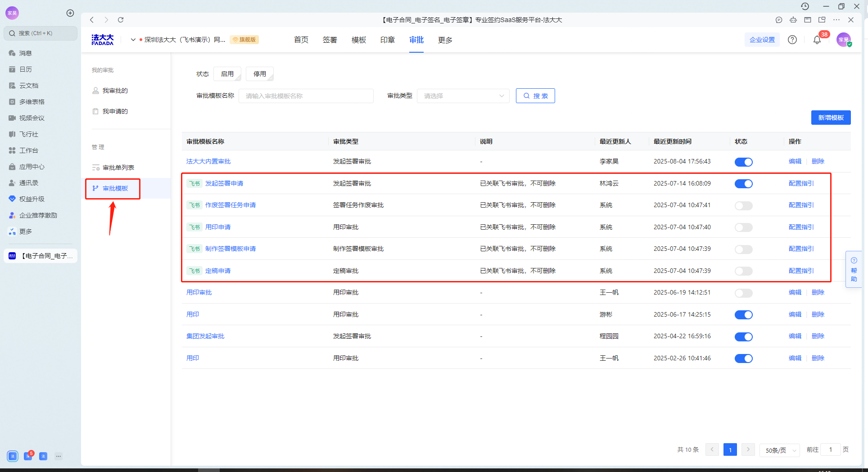Click page 1 in pagination
The image size is (868, 472).
730,449
